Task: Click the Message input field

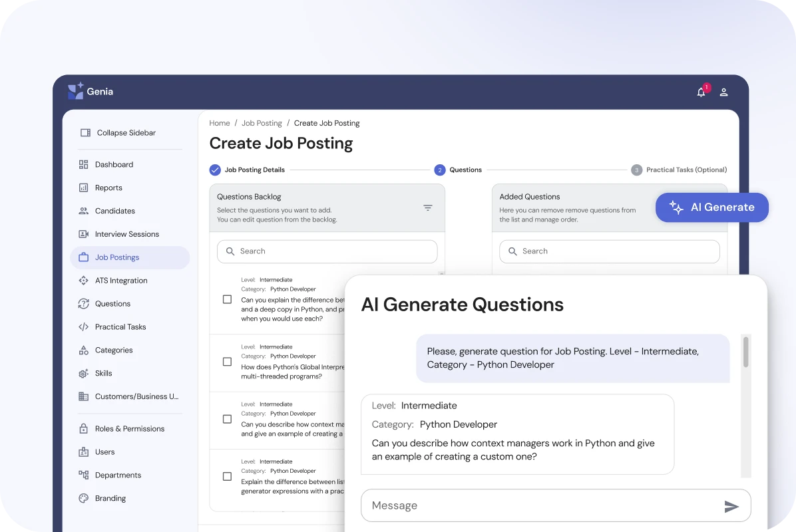Action: [539, 506]
